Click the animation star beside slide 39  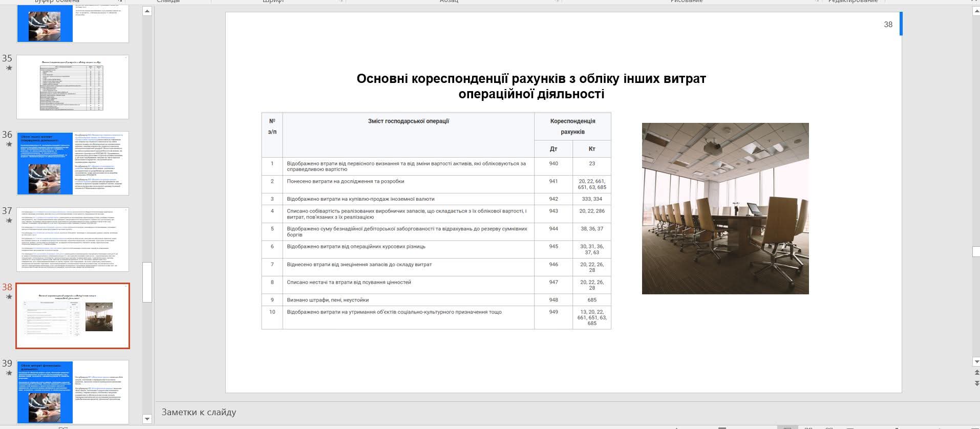[x=9, y=373]
